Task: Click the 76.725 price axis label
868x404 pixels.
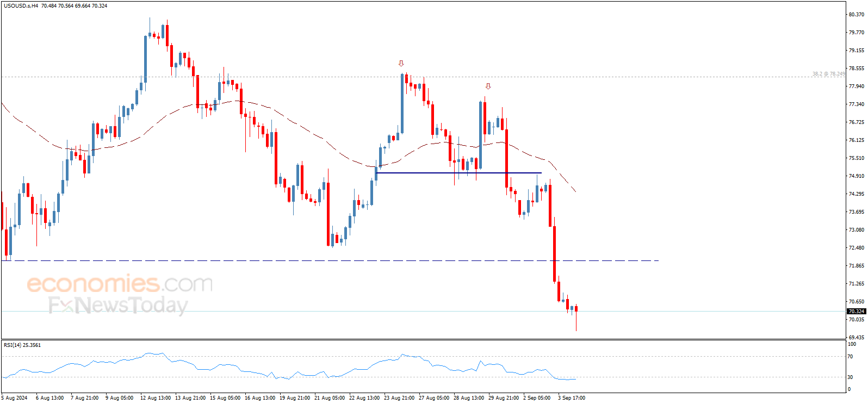Action: 857,122
